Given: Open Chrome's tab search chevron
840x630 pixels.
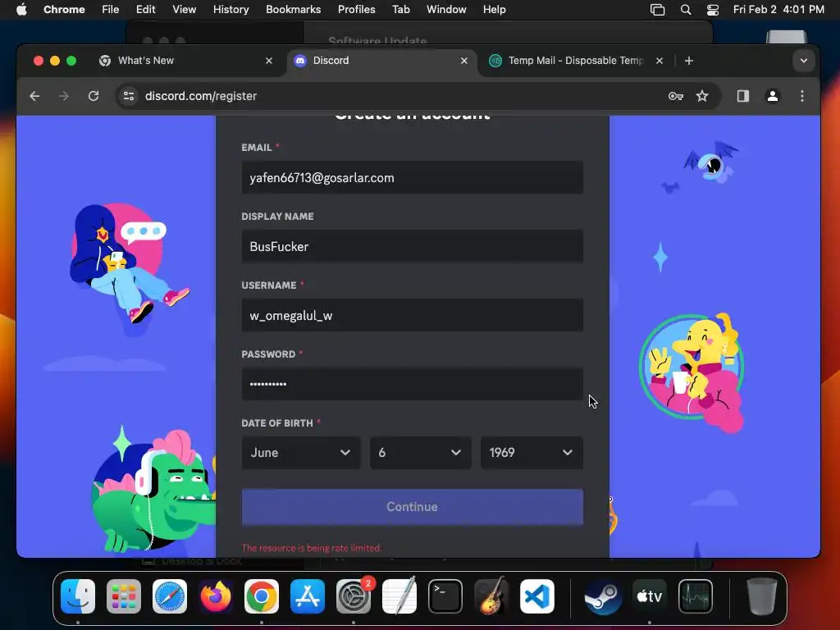Looking at the screenshot, I should click(x=804, y=61).
